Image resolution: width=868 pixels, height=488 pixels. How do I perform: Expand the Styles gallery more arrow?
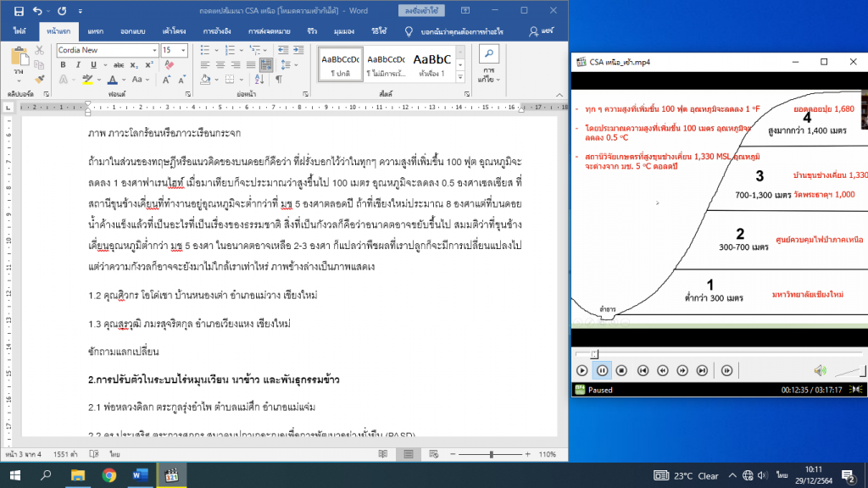(x=461, y=75)
